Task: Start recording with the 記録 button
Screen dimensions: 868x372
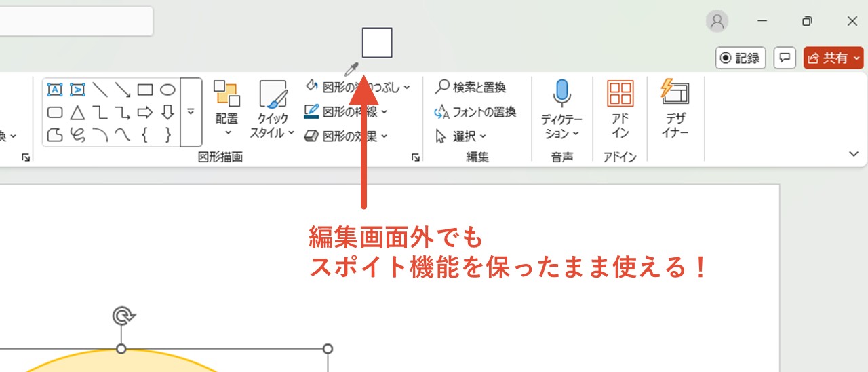Action: tap(741, 58)
